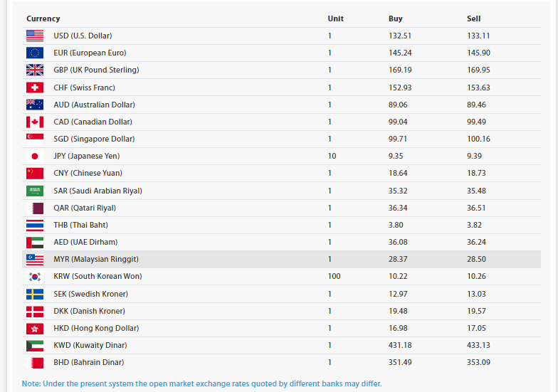Viewport: 558px width, 392px height.
Task: Click the South Korean flag icon
Action: point(35,276)
